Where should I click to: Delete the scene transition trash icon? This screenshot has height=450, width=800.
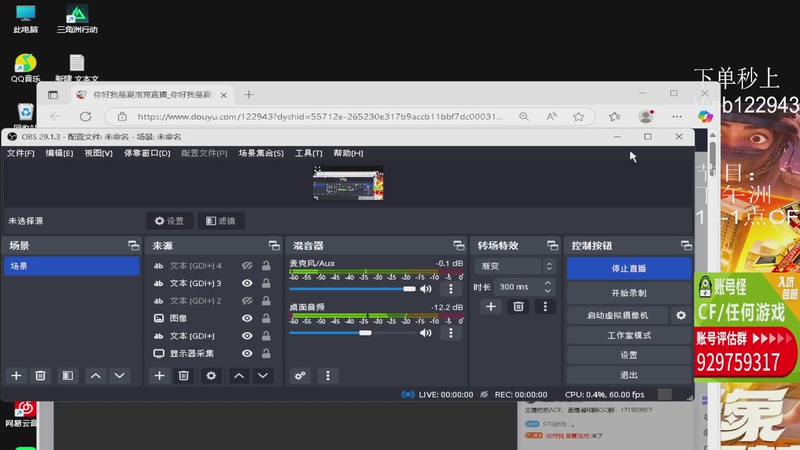click(x=518, y=307)
